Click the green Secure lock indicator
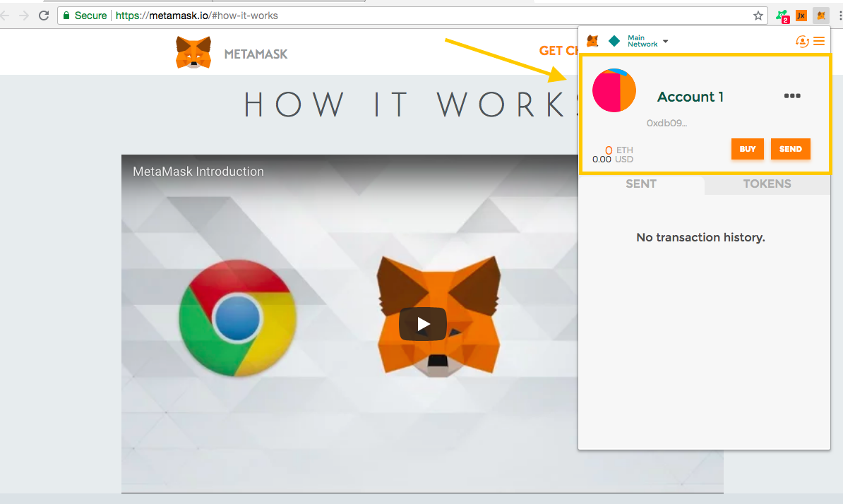 85,16
